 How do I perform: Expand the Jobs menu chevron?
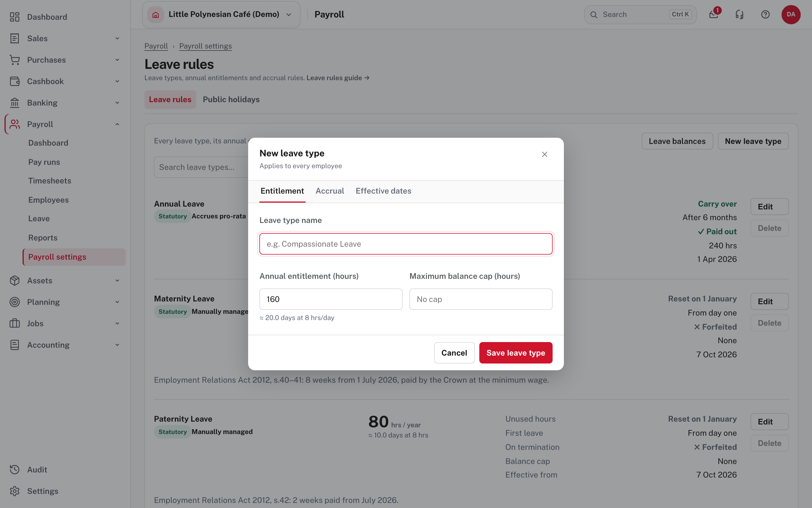117,323
